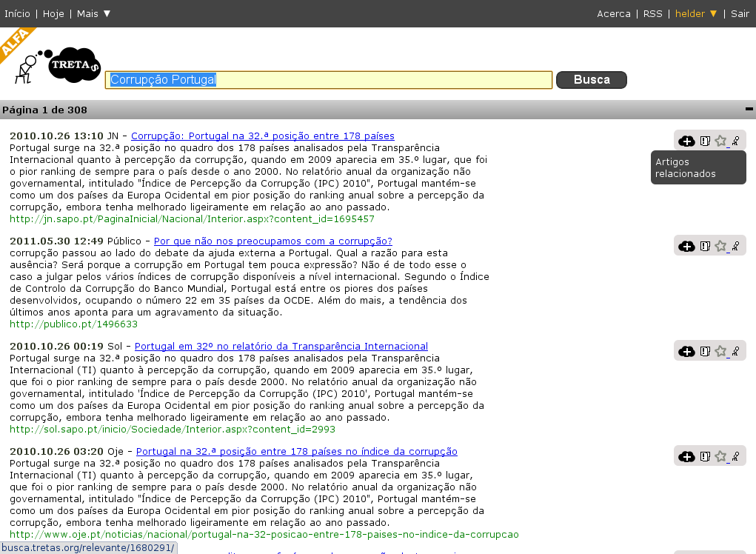The image size is (756, 554).
Task: Toggle favorite star on Sol article
Action: pyautogui.click(x=720, y=351)
